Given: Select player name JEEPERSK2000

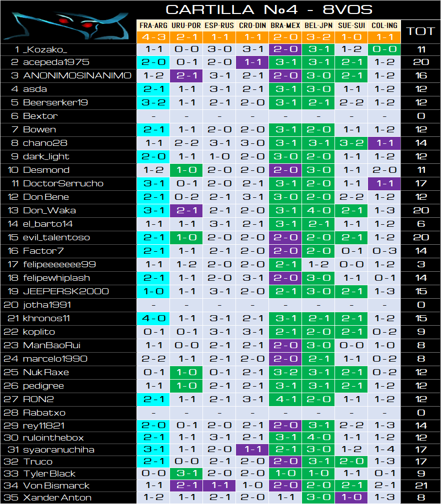Looking at the screenshot, I should (66, 292).
